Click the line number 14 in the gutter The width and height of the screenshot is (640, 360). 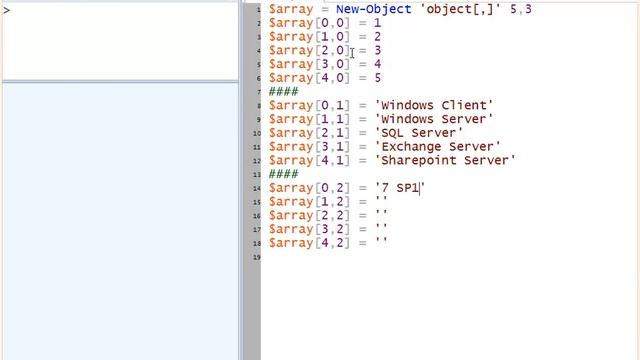click(x=257, y=189)
